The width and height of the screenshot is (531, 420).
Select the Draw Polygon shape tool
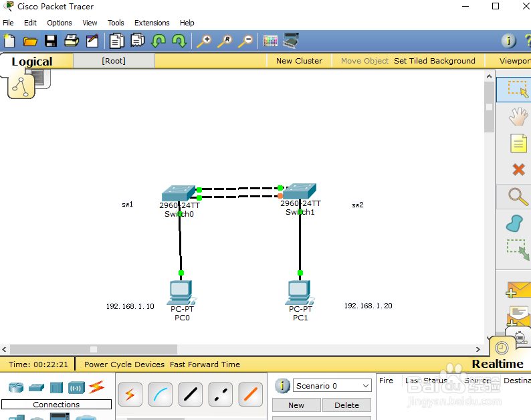coord(515,223)
